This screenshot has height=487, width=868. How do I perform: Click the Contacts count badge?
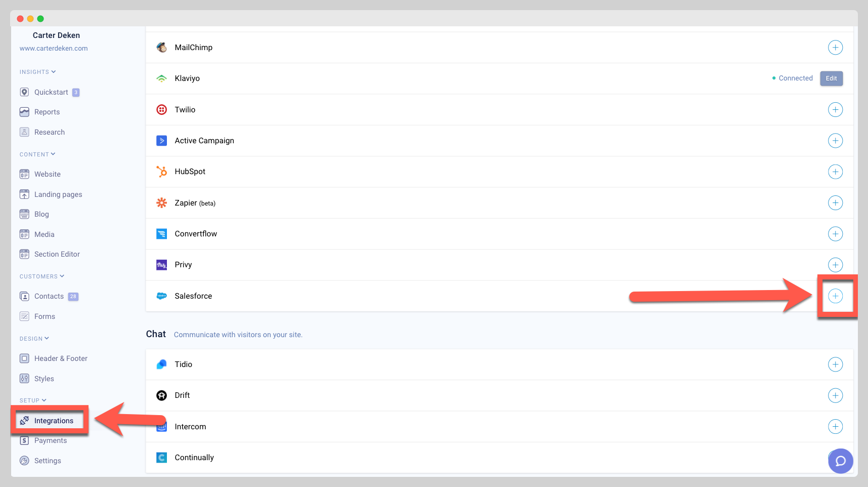(x=73, y=296)
